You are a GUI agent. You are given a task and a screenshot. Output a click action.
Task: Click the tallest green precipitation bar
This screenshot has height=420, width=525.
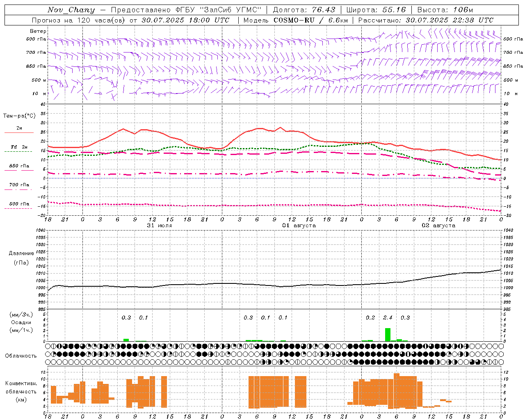388,335
